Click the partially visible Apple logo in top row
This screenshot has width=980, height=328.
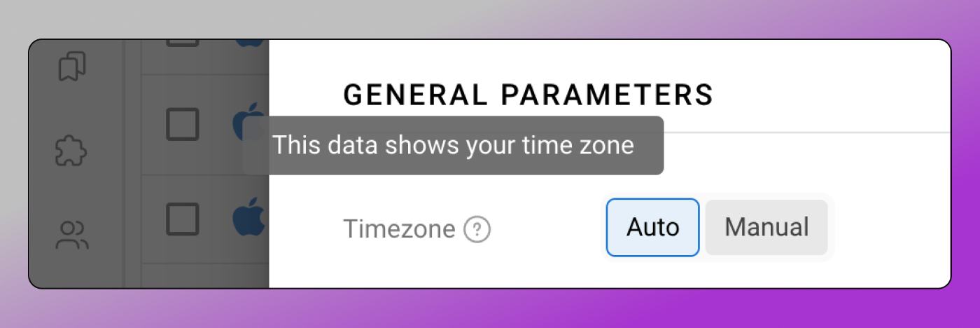251,43
